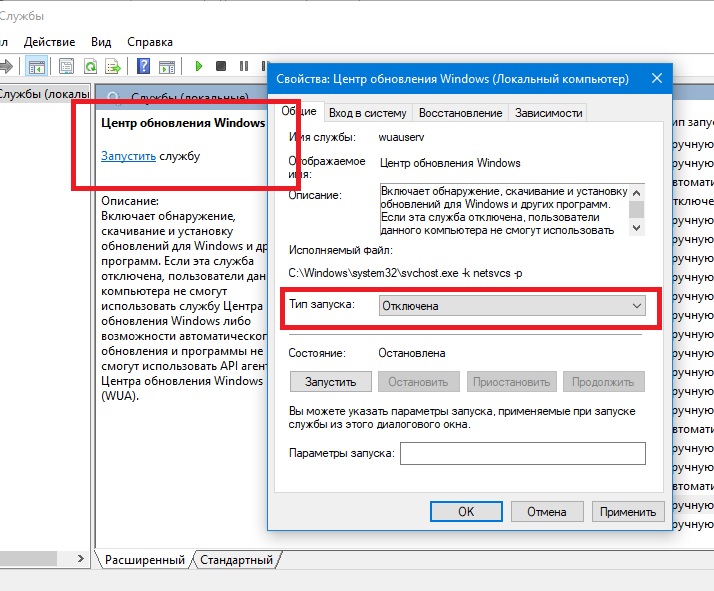This screenshot has height=591, width=714.
Task: Click the Отмена button
Action: (x=547, y=512)
